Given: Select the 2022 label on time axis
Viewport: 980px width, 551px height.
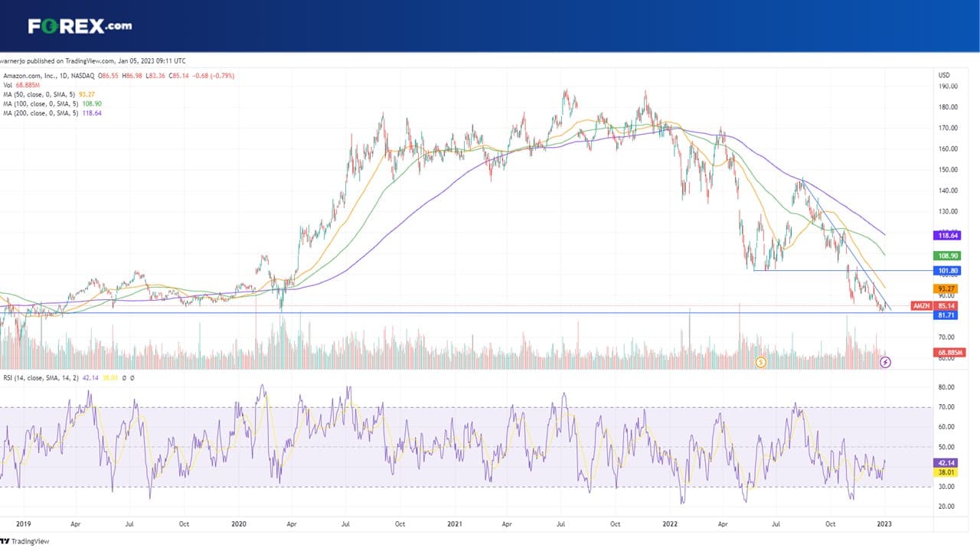Looking at the screenshot, I should pyautogui.click(x=671, y=525).
